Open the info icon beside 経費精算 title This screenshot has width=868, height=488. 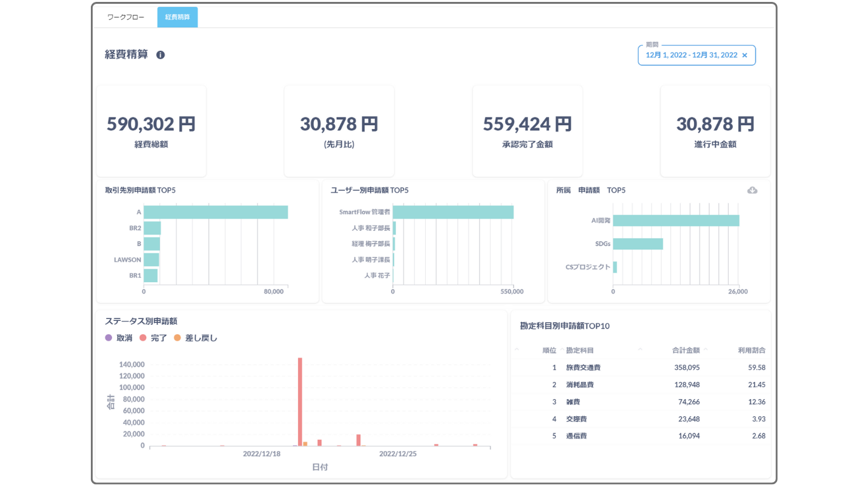coord(161,55)
